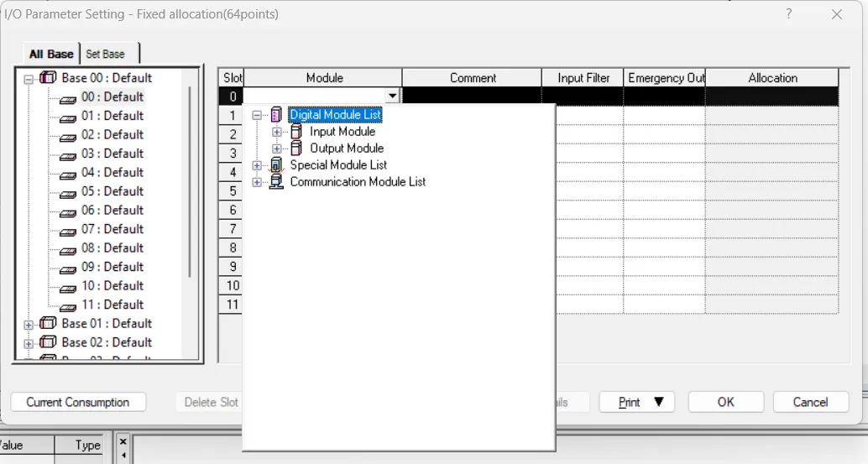868x464 pixels.
Task: Click slot icon beside 03 : Default
Action: click(x=67, y=156)
